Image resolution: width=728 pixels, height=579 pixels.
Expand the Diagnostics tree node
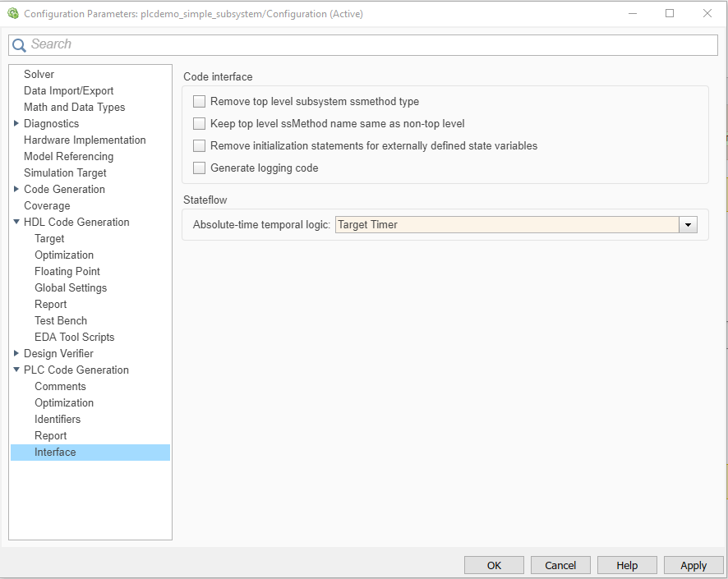pos(16,124)
